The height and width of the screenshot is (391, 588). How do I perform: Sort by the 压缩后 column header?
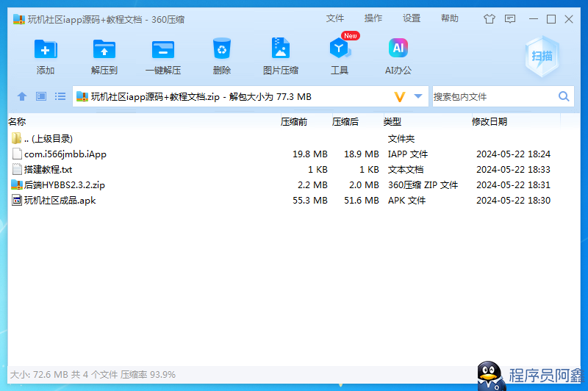point(345,121)
